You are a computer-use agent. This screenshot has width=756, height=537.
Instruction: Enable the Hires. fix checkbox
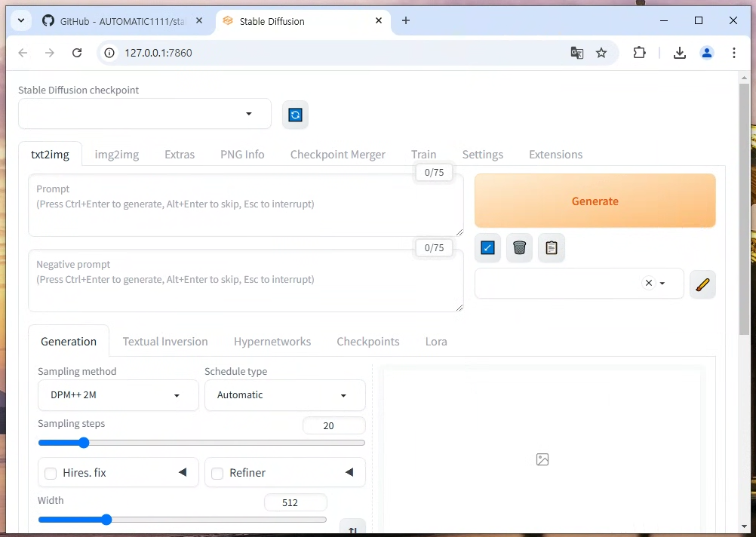[x=51, y=474]
